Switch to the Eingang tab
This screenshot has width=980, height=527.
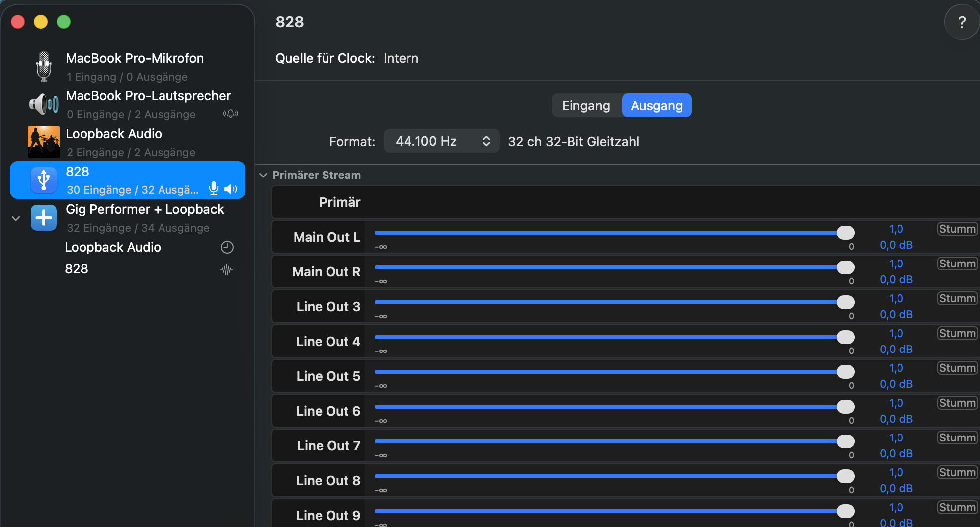pos(586,106)
